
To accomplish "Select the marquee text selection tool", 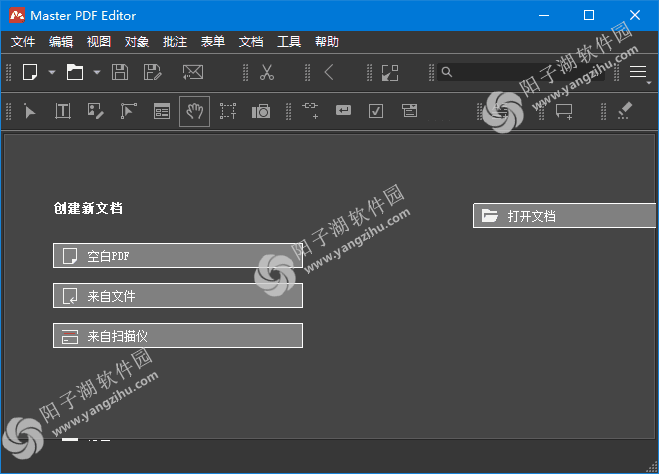I will tap(228, 111).
